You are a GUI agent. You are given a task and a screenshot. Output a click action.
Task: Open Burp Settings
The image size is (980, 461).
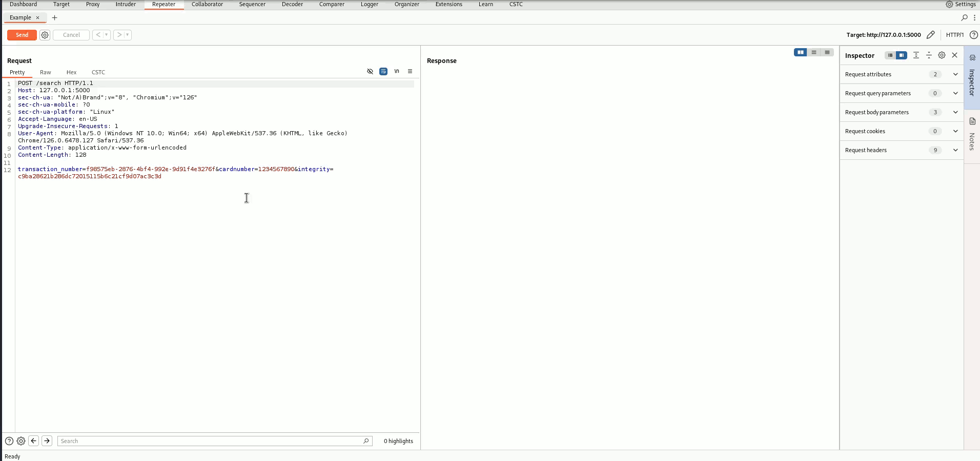point(961,4)
